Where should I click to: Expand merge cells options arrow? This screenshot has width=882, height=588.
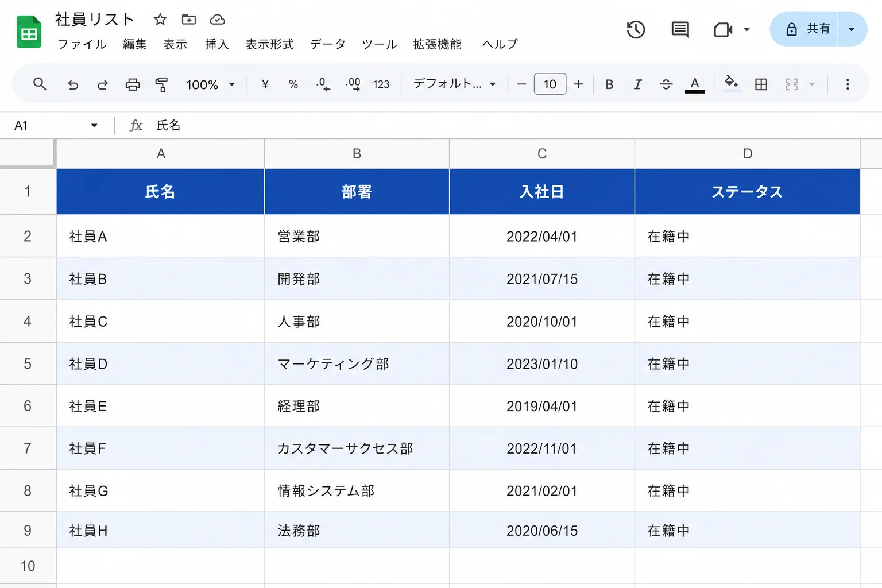pyautogui.click(x=812, y=84)
